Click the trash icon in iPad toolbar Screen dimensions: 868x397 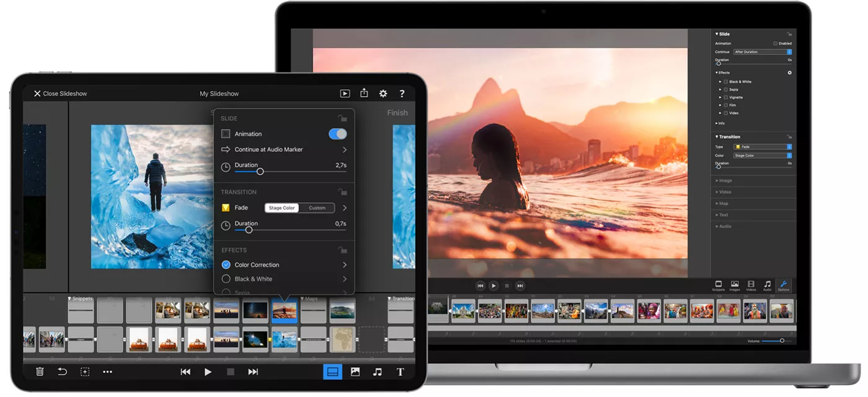pyautogui.click(x=40, y=372)
